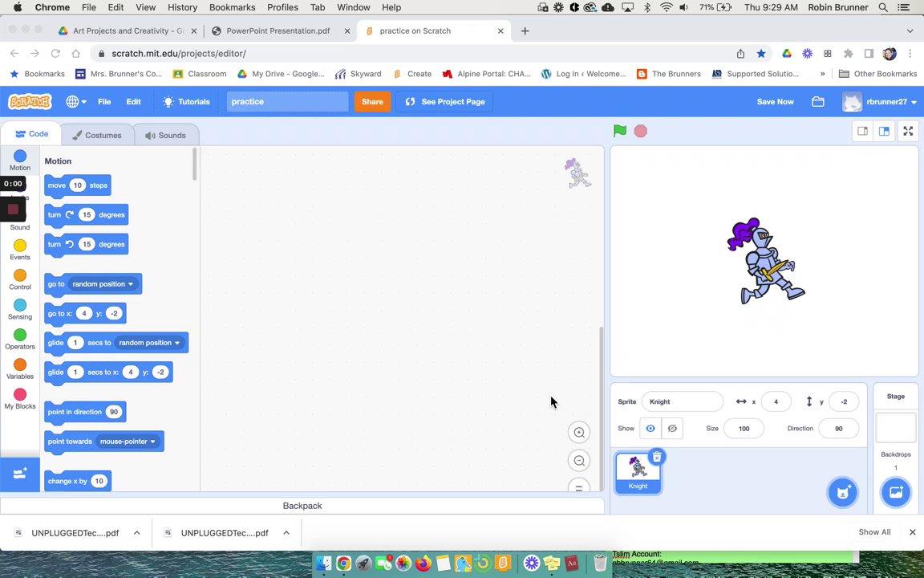Click the green flag to run project

(619, 131)
